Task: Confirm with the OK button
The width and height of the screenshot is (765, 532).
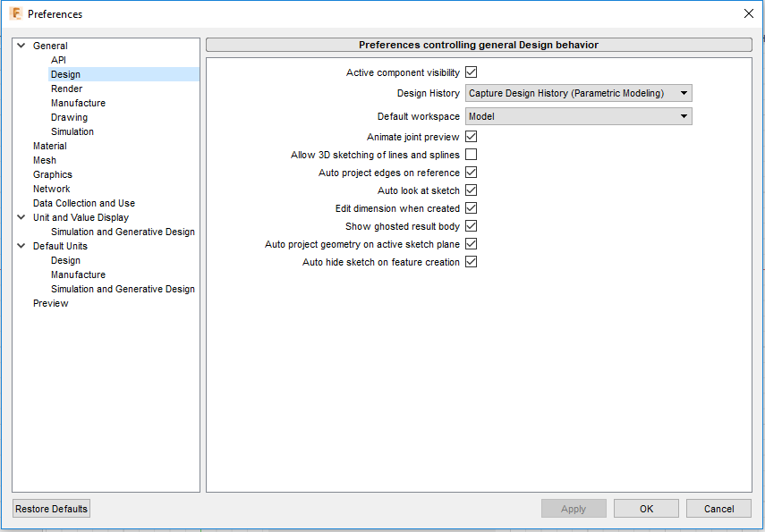Action: click(646, 509)
